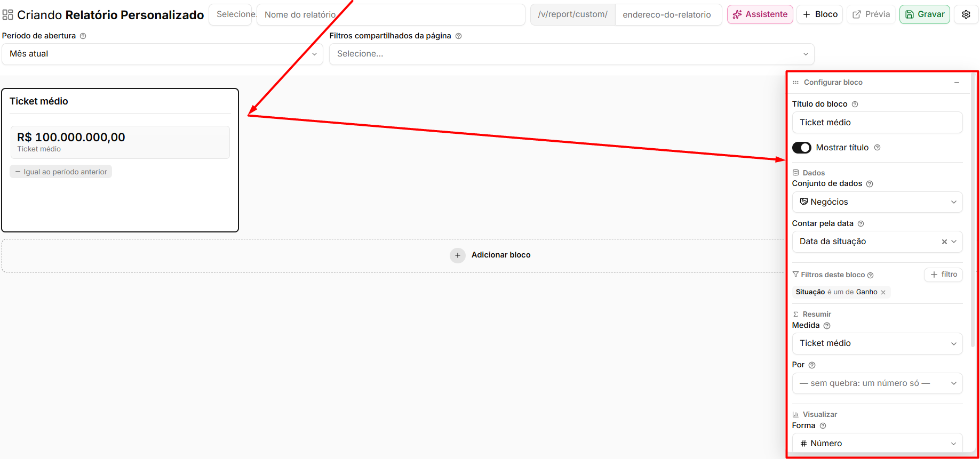Click help icon beside Filtros compartilhados da página
Screen dimensions: 980x459
[x=458, y=36]
